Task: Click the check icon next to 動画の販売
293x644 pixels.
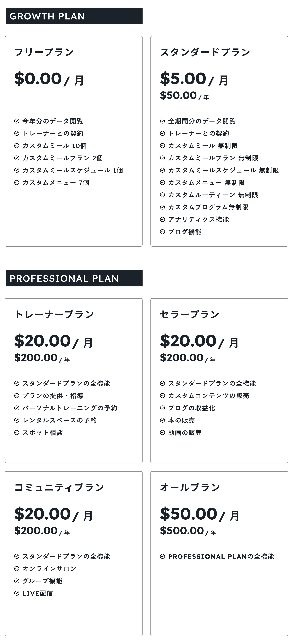Action: click(162, 433)
